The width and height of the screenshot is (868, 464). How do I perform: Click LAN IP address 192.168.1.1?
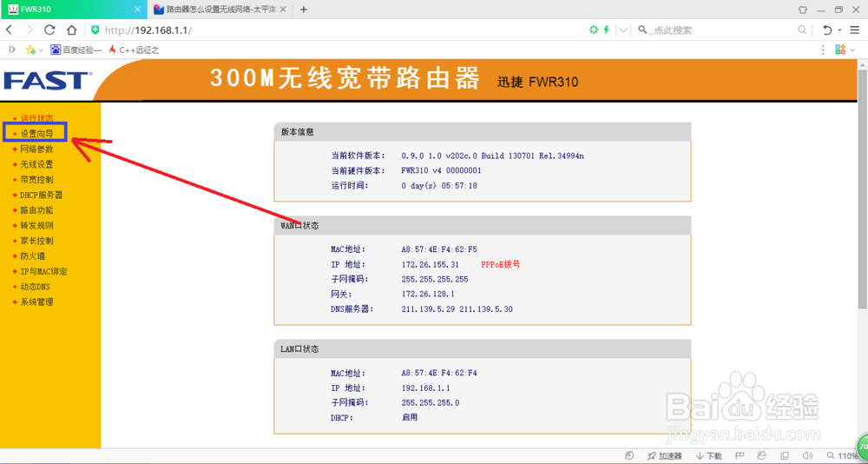[425, 388]
